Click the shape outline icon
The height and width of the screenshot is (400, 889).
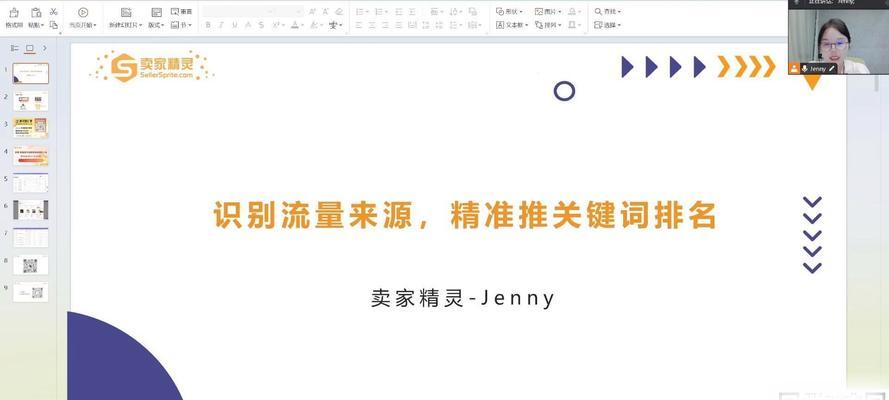(x=574, y=25)
